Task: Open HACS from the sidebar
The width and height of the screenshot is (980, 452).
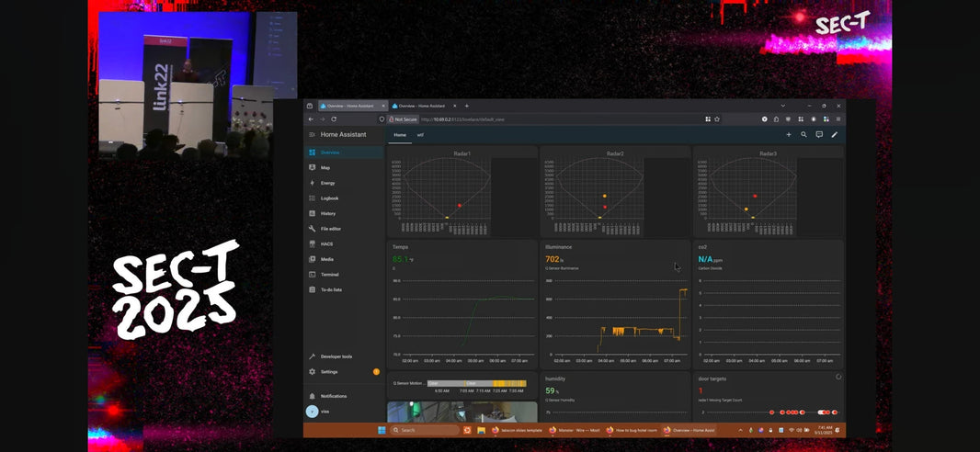Action: (326, 244)
